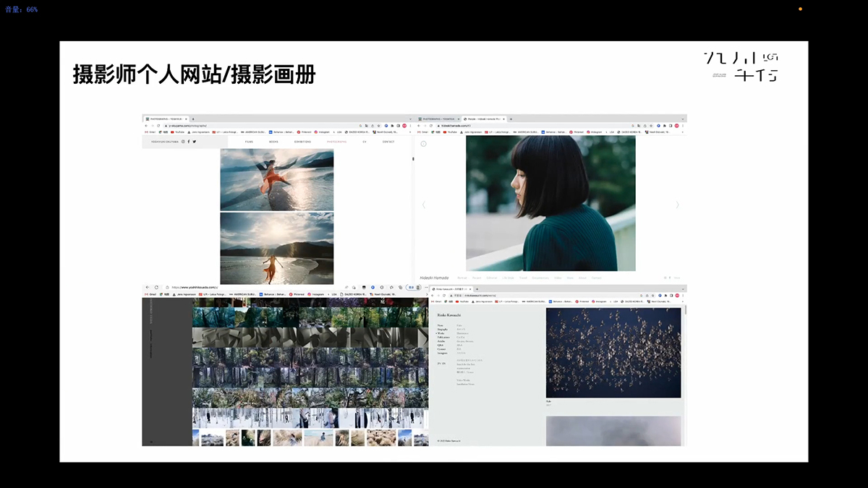Viewport: 868px width, 488px height.
Task: Click Hideaki Hamada logo below portrait photo
Action: [x=435, y=278]
